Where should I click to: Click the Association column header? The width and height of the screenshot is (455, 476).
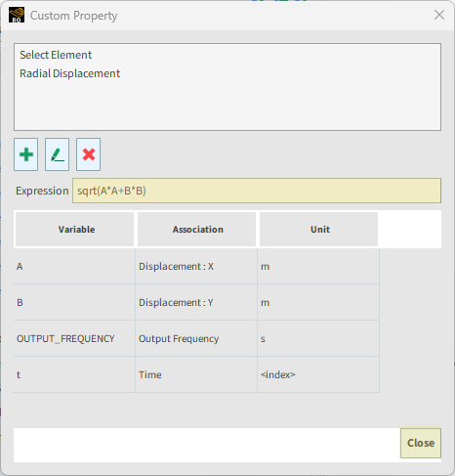pyautogui.click(x=197, y=230)
